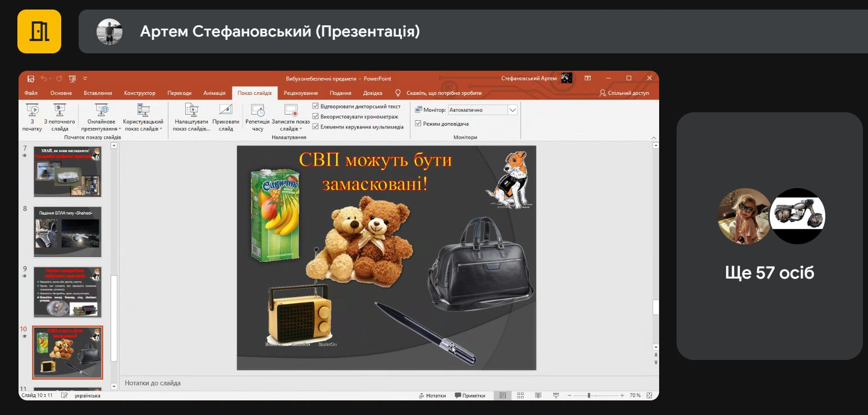Image resolution: width=868 pixels, height=415 pixels.
Task: Click Артем Стефановський presenter avatar
Action: coord(109,31)
